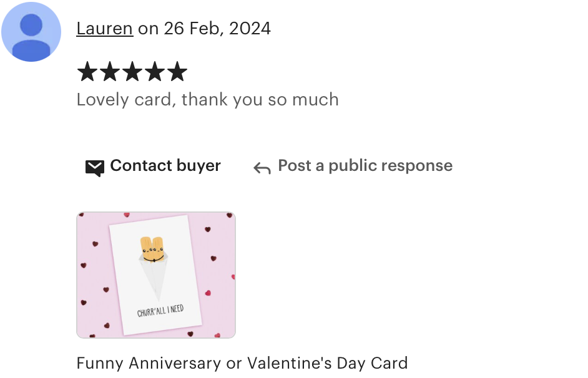Viewport: 588px width, 378px height.
Task: Click the churros illustration on the card
Action: point(153,250)
